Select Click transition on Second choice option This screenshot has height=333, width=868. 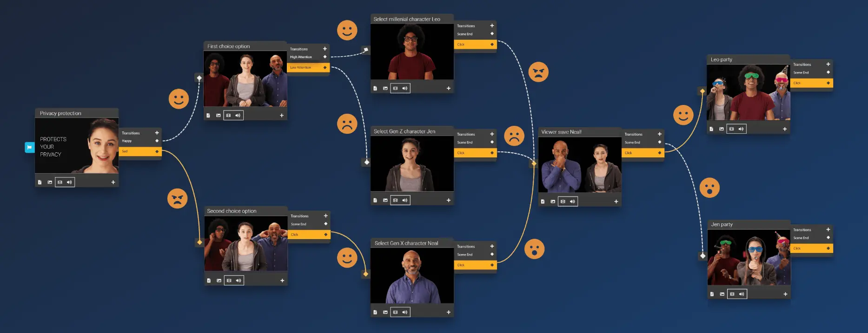coord(309,235)
